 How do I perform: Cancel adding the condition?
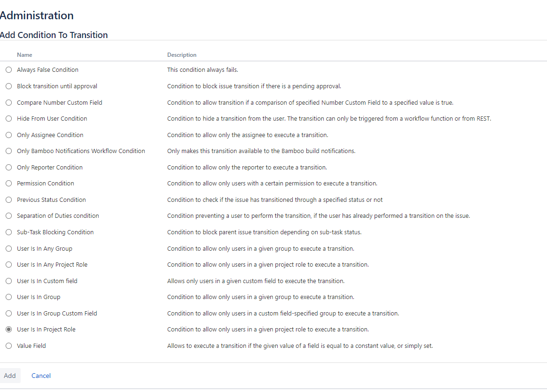tap(41, 376)
